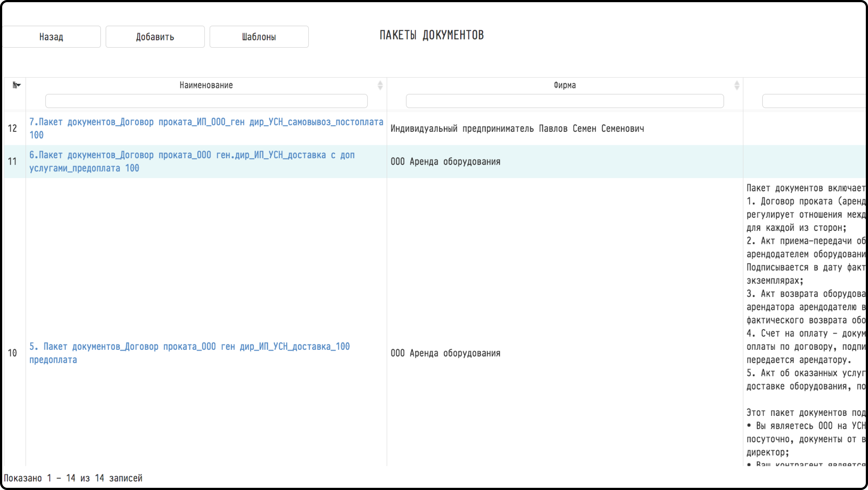The height and width of the screenshot is (490, 868).
Task: Open document package 5 link
Action: pyautogui.click(x=189, y=353)
